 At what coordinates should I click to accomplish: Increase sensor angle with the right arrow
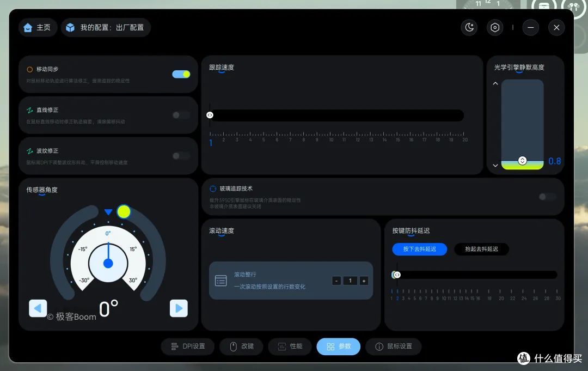click(179, 308)
